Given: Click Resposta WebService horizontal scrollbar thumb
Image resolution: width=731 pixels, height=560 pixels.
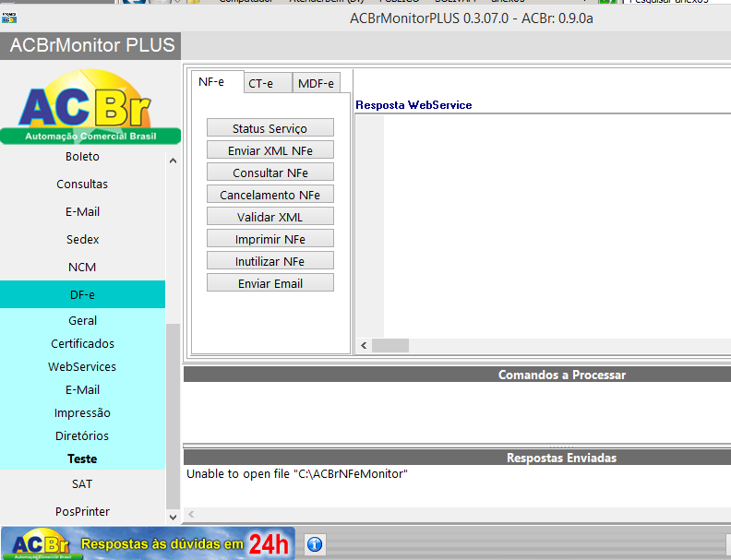Looking at the screenshot, I should point(390,346).
